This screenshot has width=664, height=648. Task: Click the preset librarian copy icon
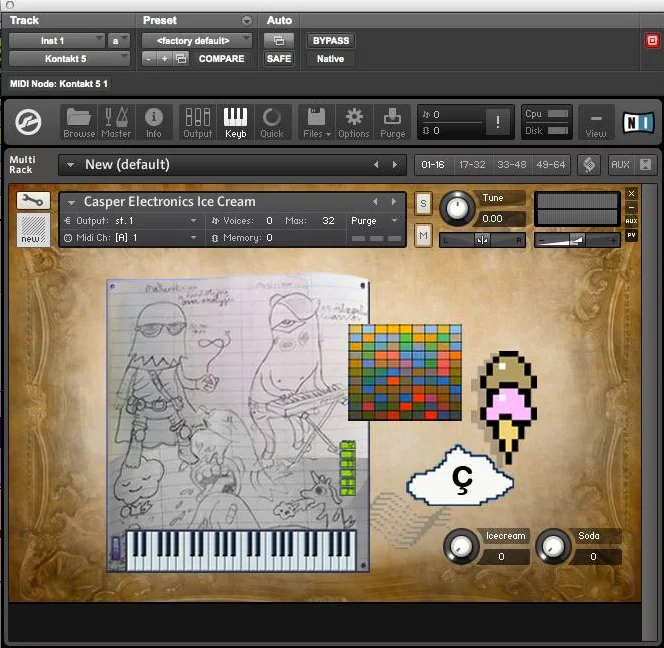click(181, 58)
